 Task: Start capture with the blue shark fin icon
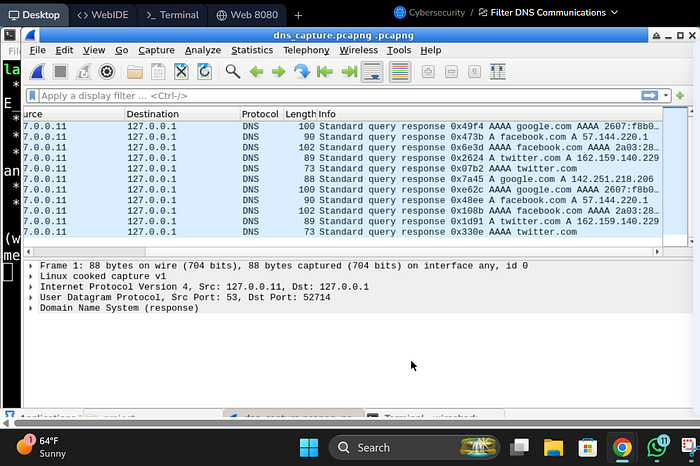pos(38,72)
